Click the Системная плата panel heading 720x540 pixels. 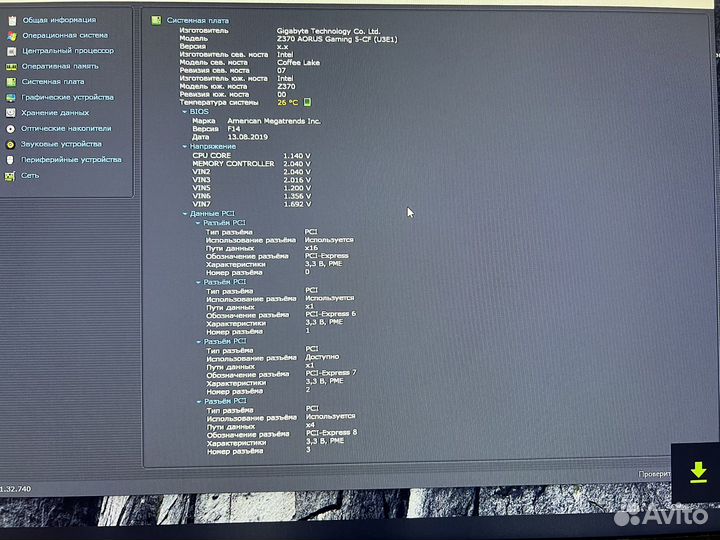(x=197, y=20)
